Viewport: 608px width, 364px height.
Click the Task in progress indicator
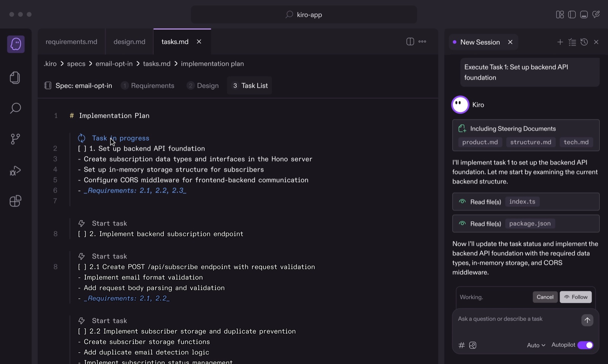pos(114,138)
